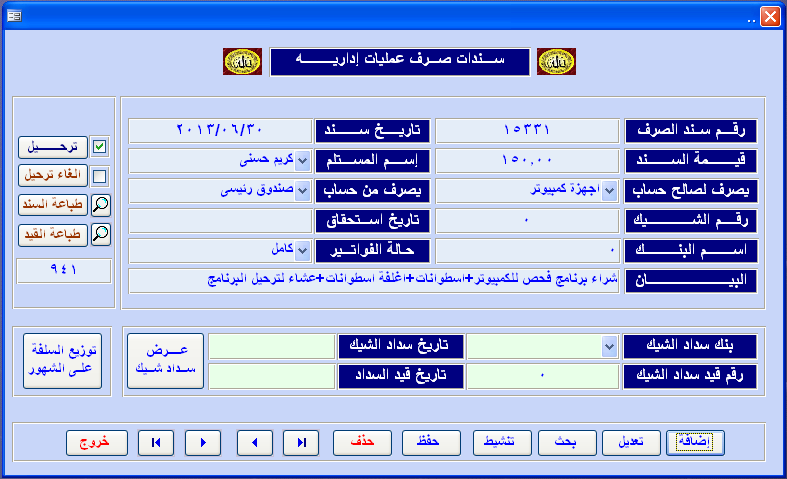
Task: Open the حالة الفواتير dropdown
Action: pos(303,249)
